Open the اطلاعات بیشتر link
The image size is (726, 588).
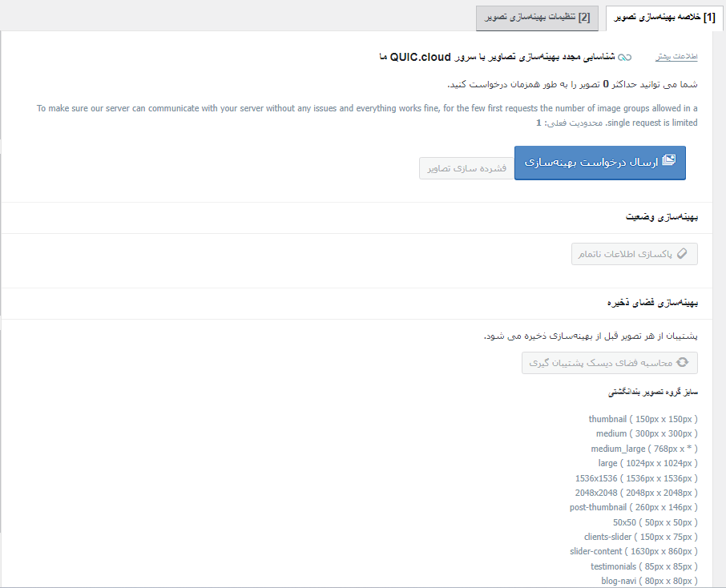677,57
